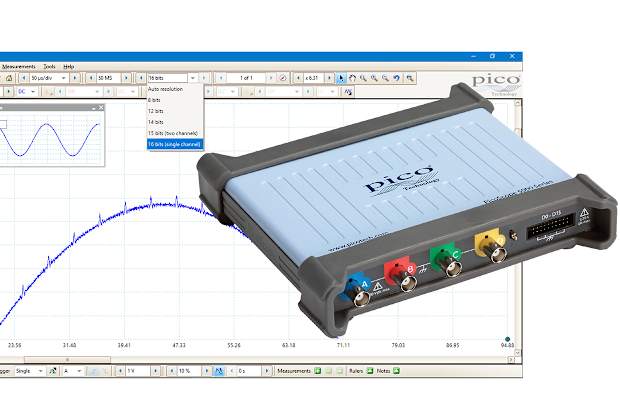Click vertical scrollbar up arrow
The width and height of the screenshot is (620, 413).
(517, 103)
